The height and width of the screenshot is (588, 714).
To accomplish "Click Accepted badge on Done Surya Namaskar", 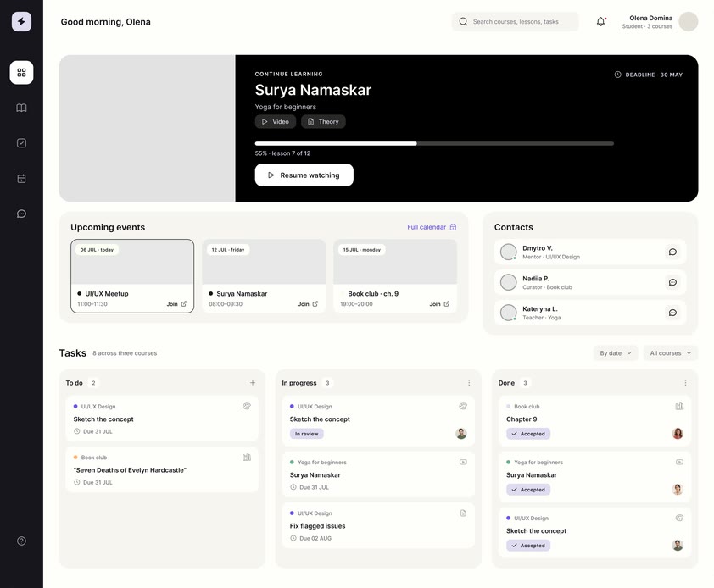I will (x=528, y=490).
